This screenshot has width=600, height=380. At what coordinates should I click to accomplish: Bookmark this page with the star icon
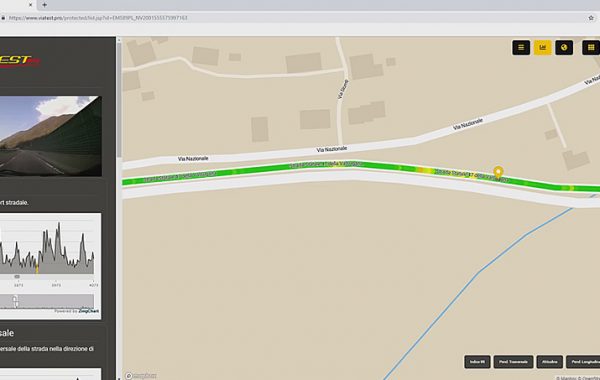coord(591,18)
